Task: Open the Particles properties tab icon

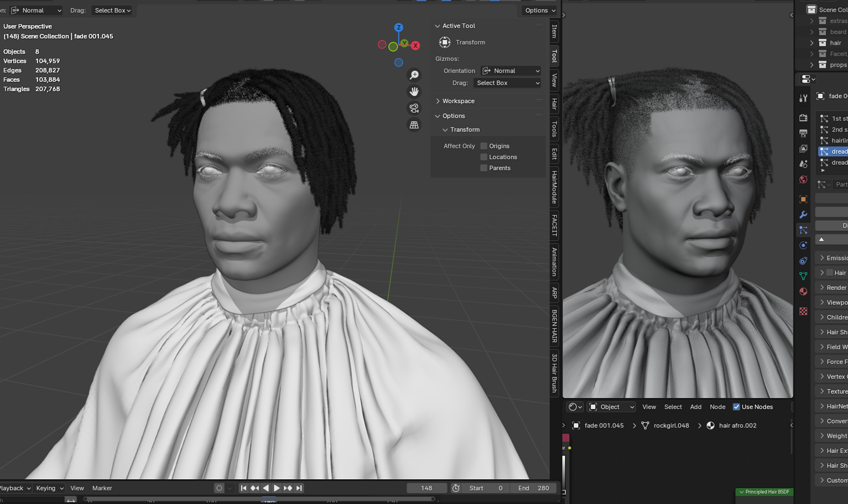Action: [803, 230]
